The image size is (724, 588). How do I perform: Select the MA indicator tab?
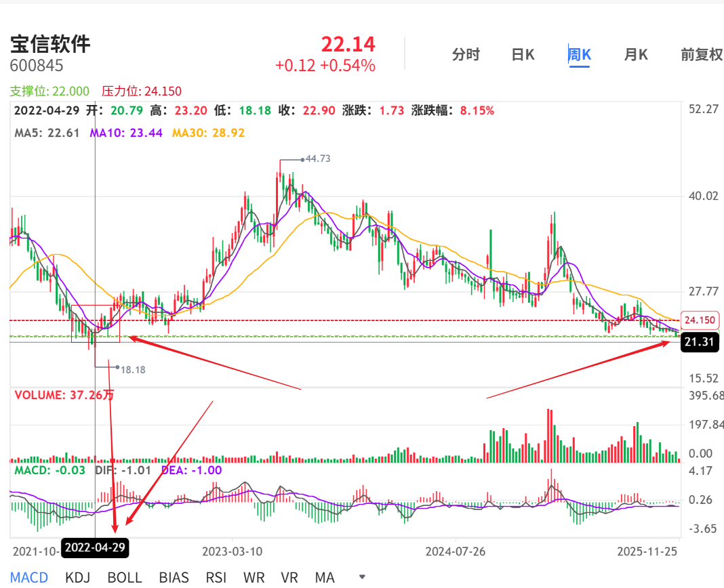(x=325, y=577)
